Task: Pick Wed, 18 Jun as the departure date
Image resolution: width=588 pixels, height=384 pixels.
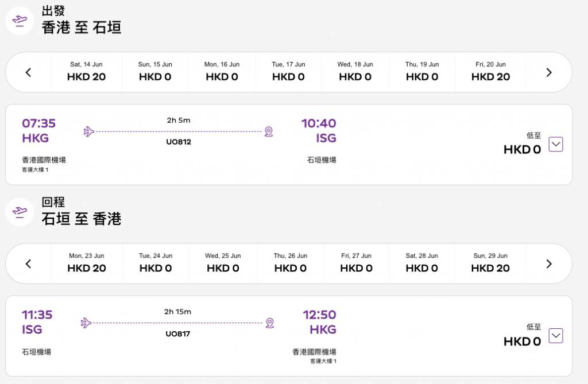Action: (x=355, y=72)
